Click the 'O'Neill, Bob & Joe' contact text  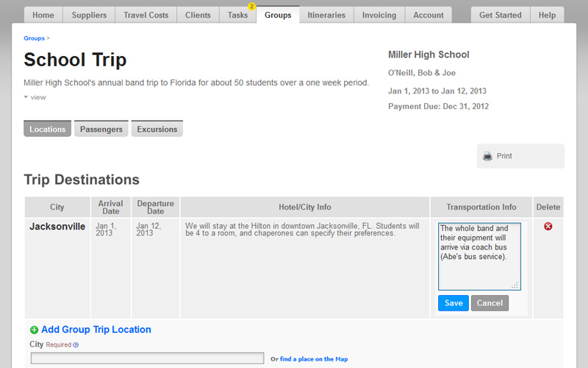[422, 73]
